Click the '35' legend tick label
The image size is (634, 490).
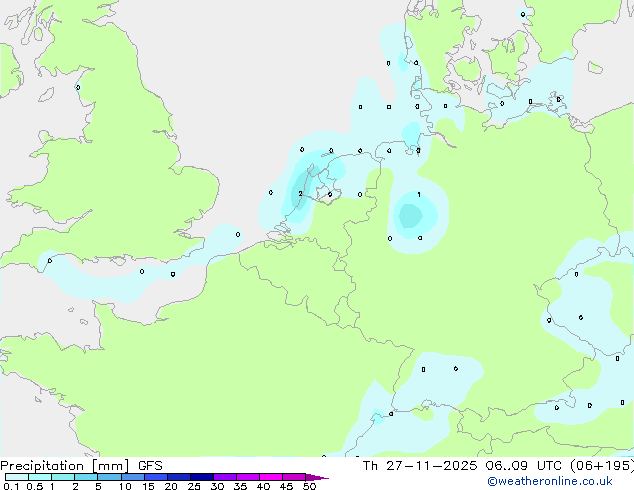pyautogui.click(x=240, y=486)
